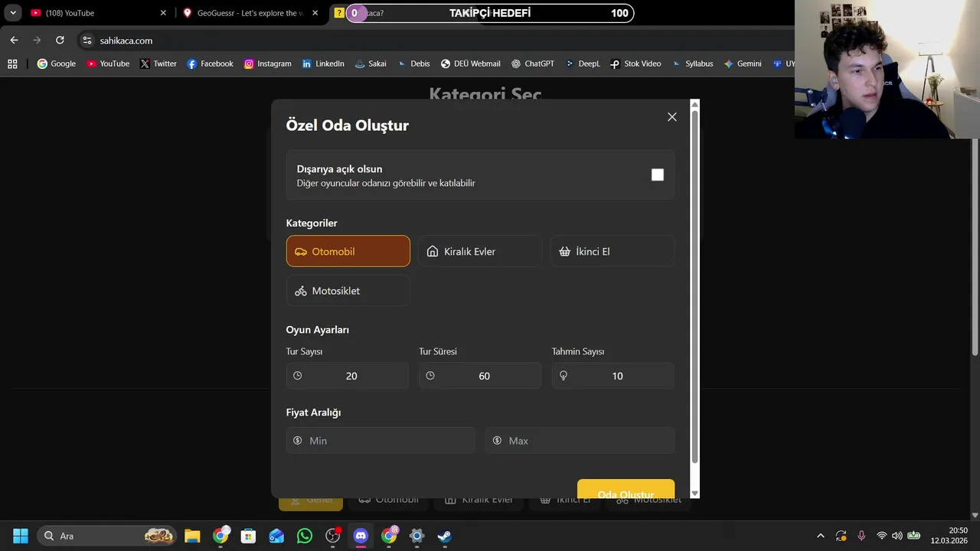Screen dimensions: 980x551
Task: Open the Google bookmark
Action: coord(57,64)
